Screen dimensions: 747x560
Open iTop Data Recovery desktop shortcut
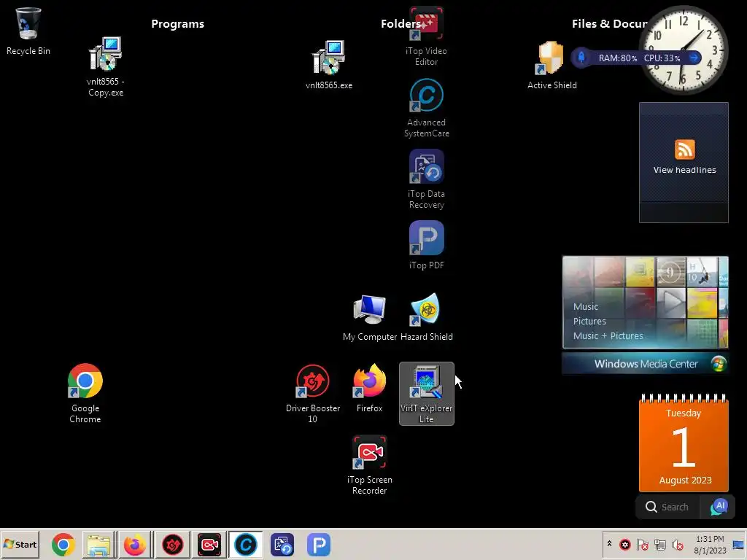[x=426, y=179]
